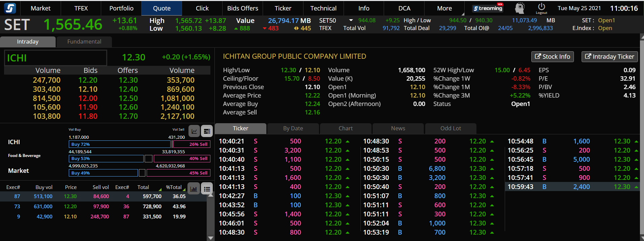644x241 pixels.
Task: Click the ICHI symbol input box
Action: point(56,58)
